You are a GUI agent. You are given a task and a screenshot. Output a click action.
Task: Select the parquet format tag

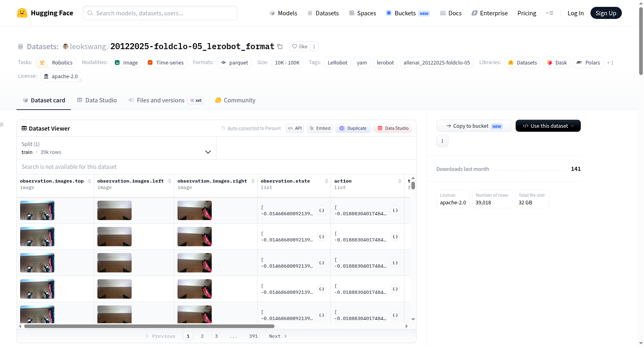234,62
